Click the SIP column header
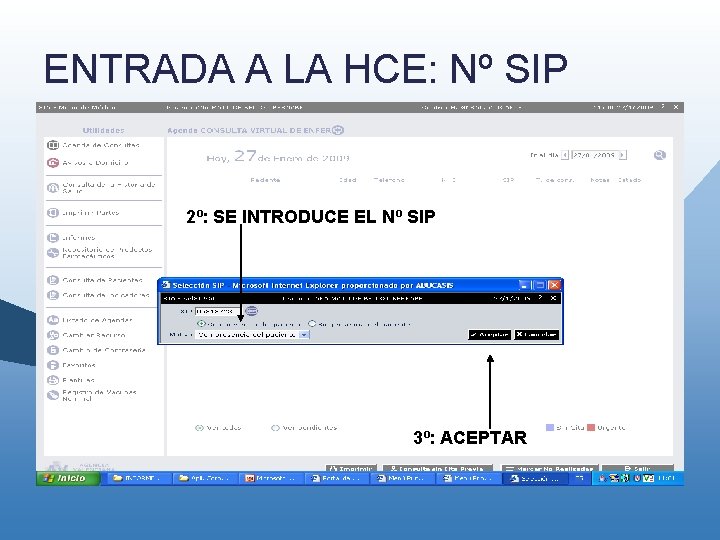 coord(508,180)
